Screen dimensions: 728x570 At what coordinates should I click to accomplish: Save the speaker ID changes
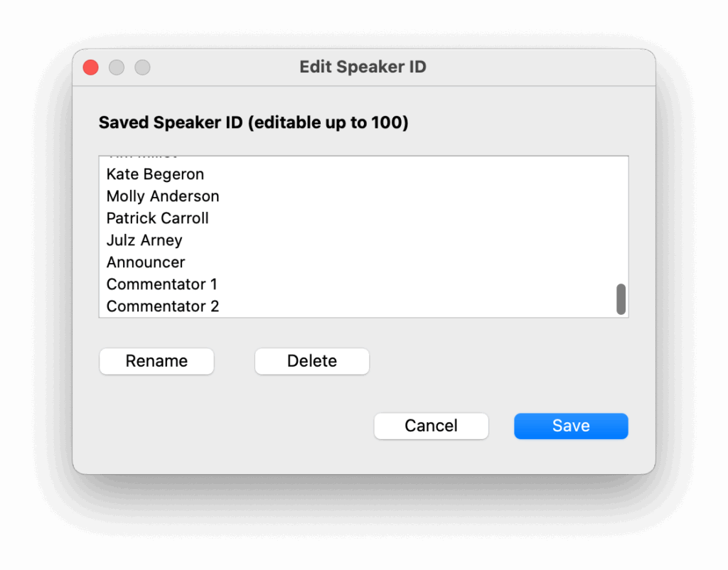point(571,426)
